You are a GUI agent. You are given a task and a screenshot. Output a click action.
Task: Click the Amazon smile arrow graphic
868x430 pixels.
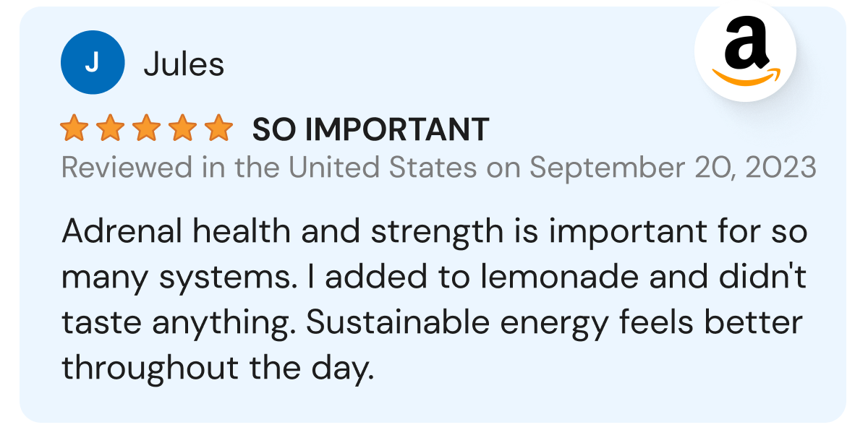(x=746, y=77)
